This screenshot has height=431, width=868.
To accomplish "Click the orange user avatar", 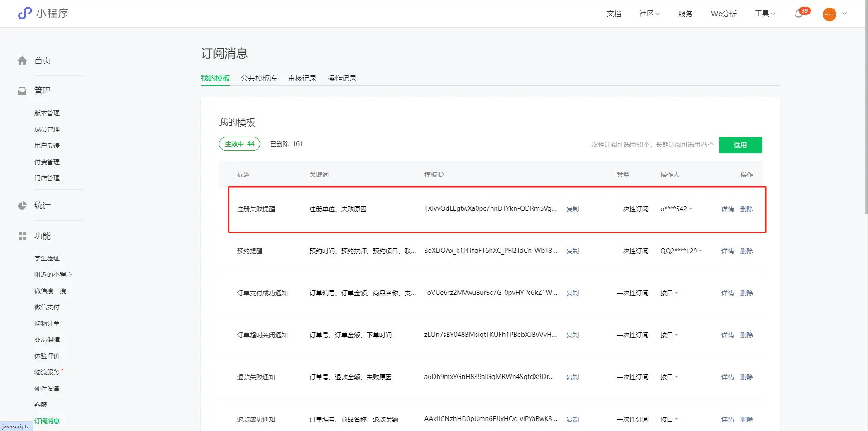I will point(829,14).
